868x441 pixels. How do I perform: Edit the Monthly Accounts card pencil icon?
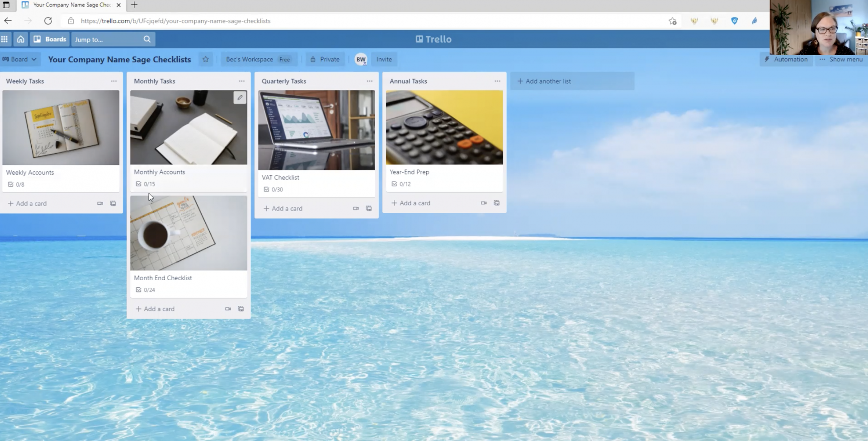(x=240, y=98)
